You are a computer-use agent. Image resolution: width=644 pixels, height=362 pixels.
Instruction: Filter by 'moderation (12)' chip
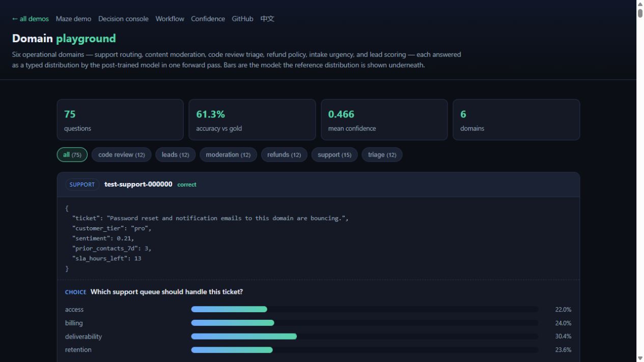pyautogui.click(x=228, y=155)
